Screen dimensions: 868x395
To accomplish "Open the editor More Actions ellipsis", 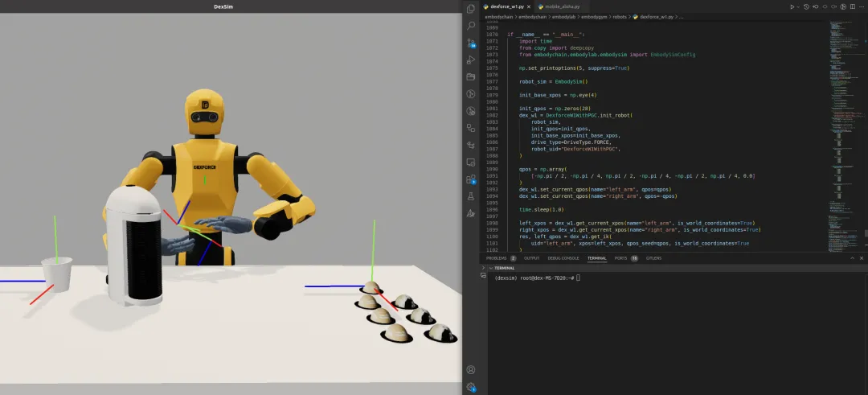I will (x=862, y=6).
